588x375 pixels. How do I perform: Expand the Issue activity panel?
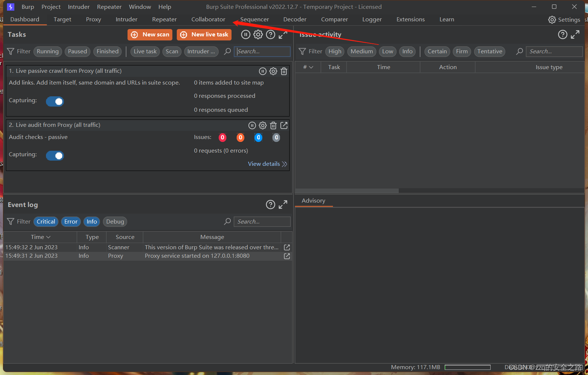tap(575, 35)
